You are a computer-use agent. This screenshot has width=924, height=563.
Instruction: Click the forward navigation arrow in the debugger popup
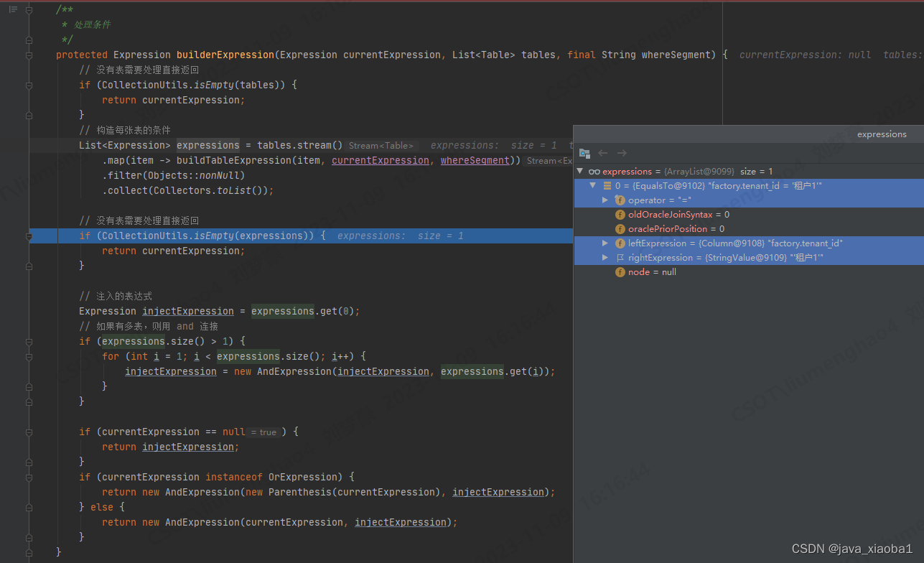[x=620, y=153]
